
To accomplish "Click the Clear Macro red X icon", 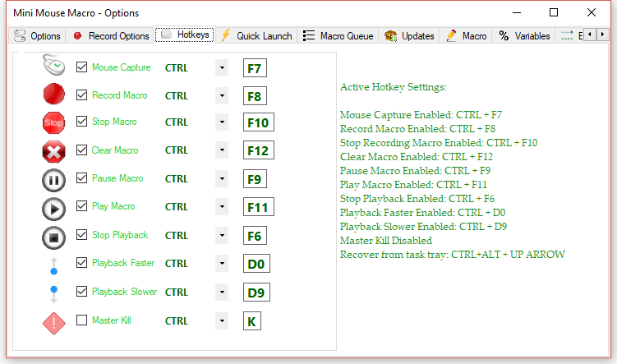I will 54,151.
